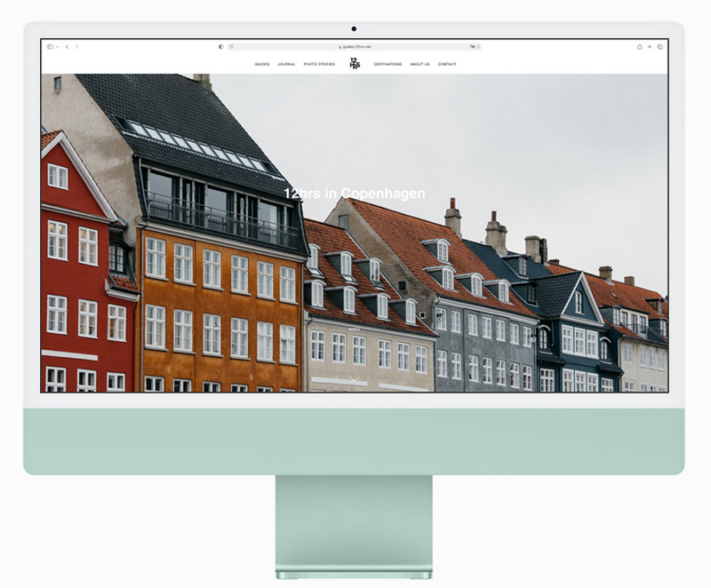Open the Contact page
711x588 pixels.
[x=447, y=64]
